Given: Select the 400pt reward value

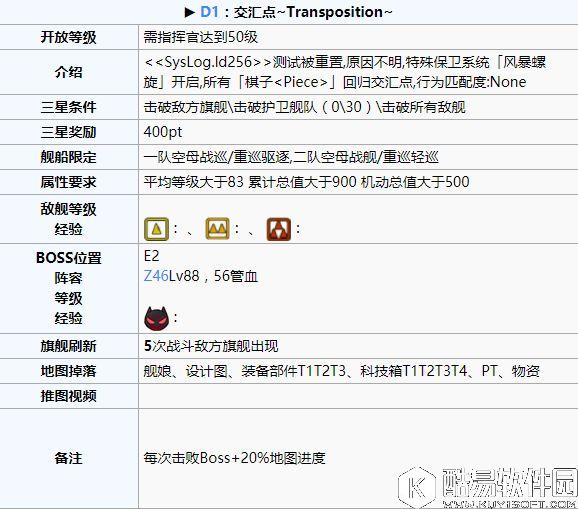Looking at the screenshot, I should pyautogui.click(x=163, y=132).
